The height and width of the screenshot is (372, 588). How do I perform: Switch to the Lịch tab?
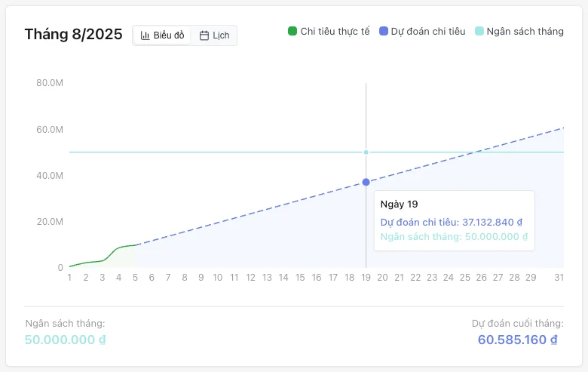(214, 35)
